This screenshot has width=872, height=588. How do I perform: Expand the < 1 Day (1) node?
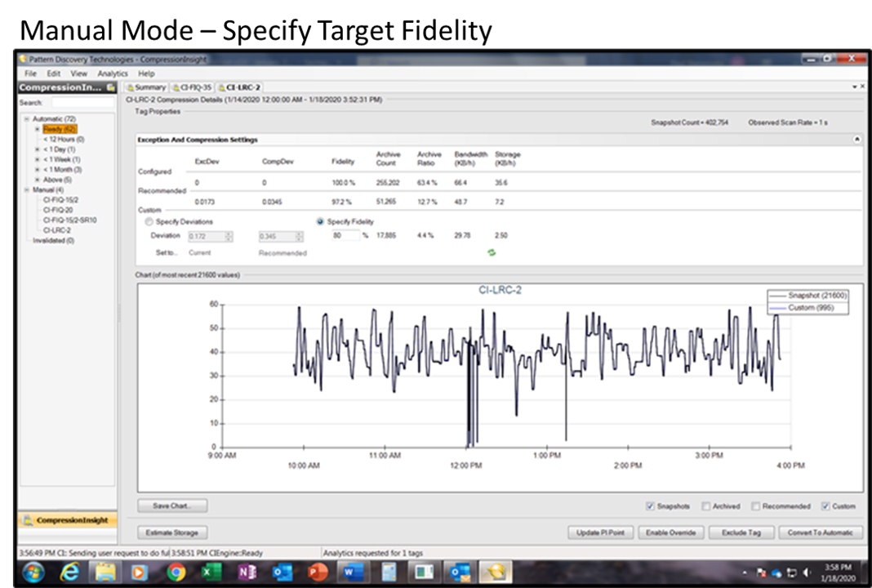coord(38,149)
